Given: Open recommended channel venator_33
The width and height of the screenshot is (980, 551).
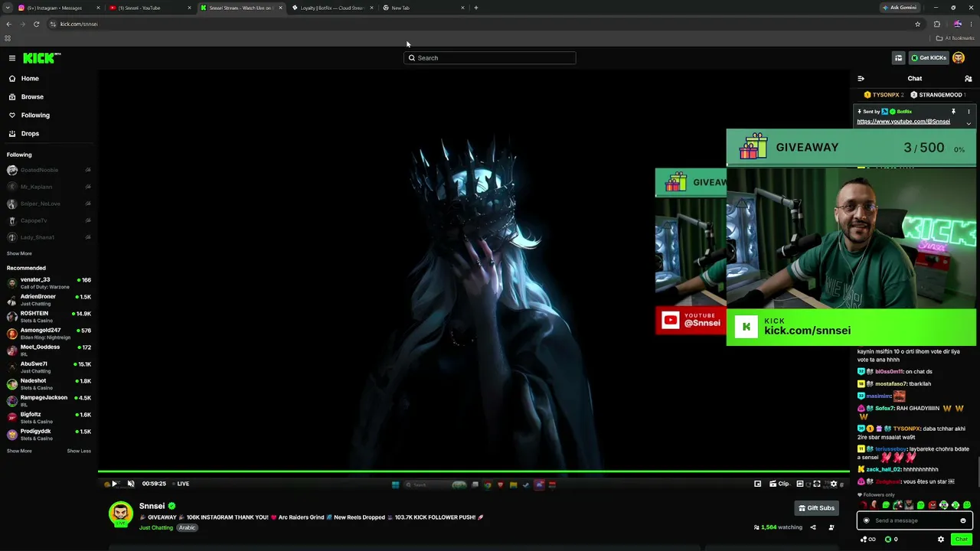Looking at the screenshot, I should click(x=49, y=283).
